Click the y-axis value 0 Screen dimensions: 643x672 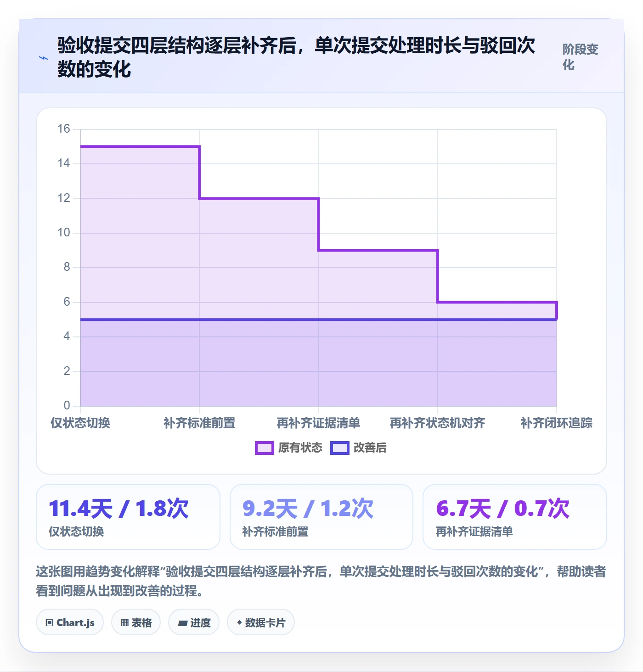(x=67, y=406)
